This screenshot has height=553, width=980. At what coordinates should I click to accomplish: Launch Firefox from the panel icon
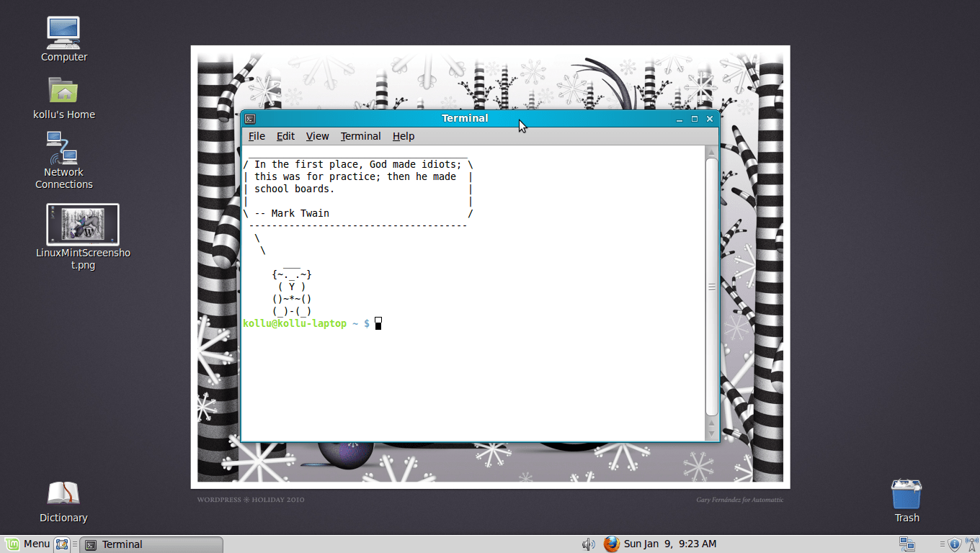coord(612,544)
